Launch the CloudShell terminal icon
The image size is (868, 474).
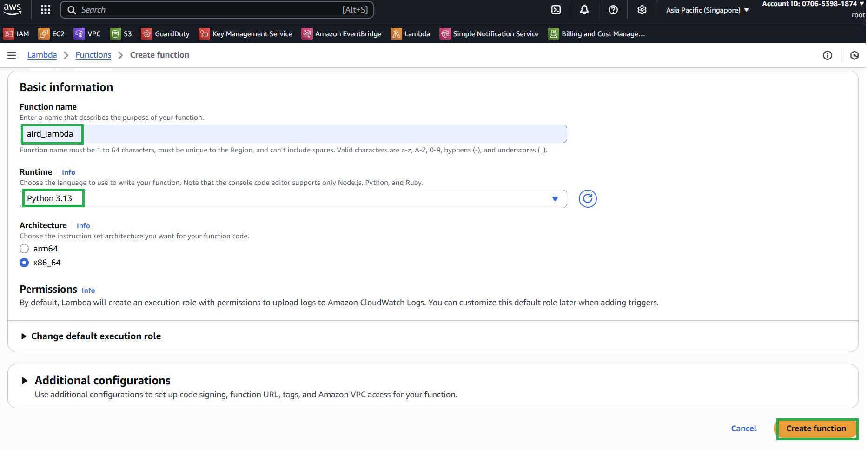point(556,10)
